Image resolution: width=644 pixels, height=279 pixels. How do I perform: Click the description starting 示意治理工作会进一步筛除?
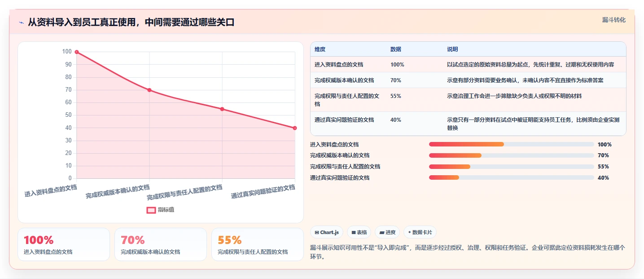(x=514, y=96)
